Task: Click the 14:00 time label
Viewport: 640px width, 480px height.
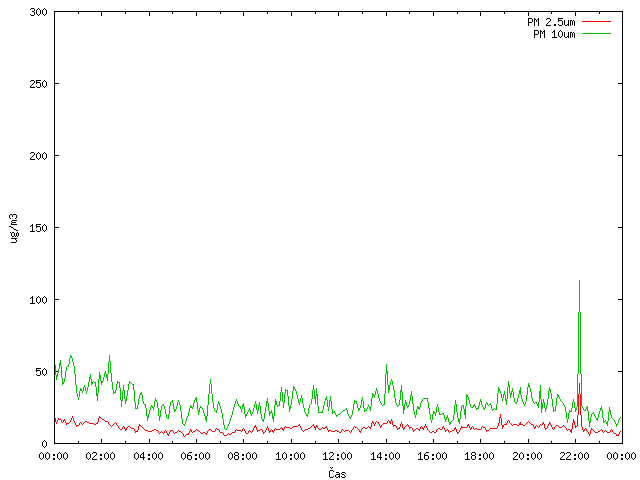Action: click(385, 456)
